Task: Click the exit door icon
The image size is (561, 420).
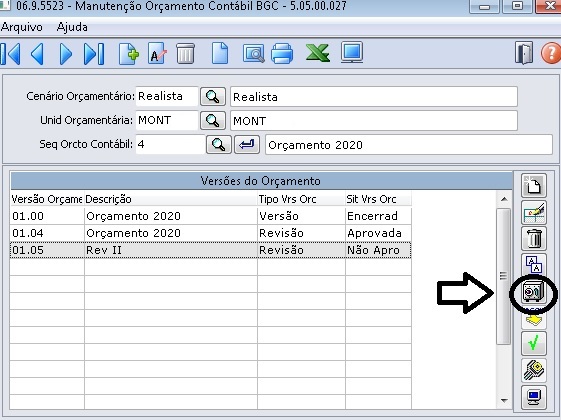Action: click(x=524, y=53)
